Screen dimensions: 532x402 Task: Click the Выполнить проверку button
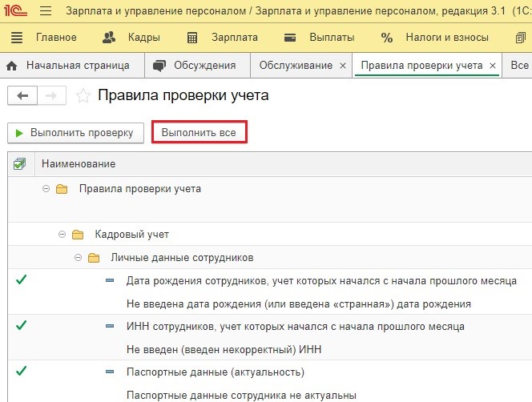[x=75, y=133]
